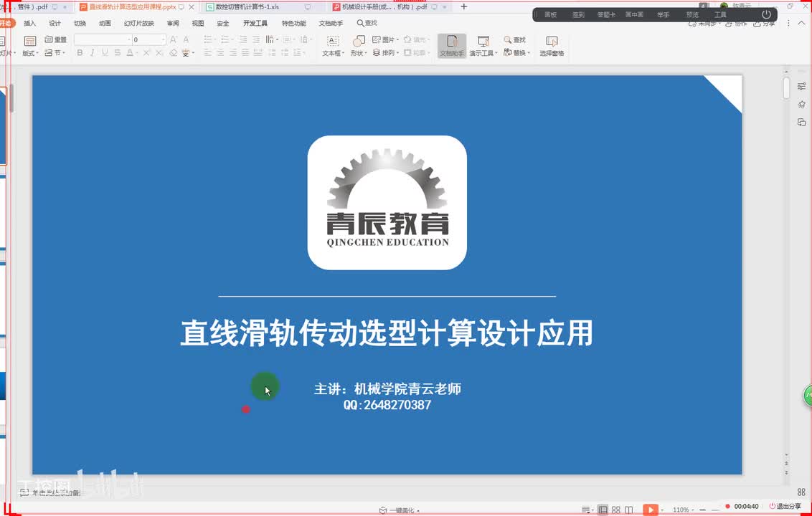Click 预览 in the sharing toolbar
The width and height of the screenshot is (812, 516).
692,14
